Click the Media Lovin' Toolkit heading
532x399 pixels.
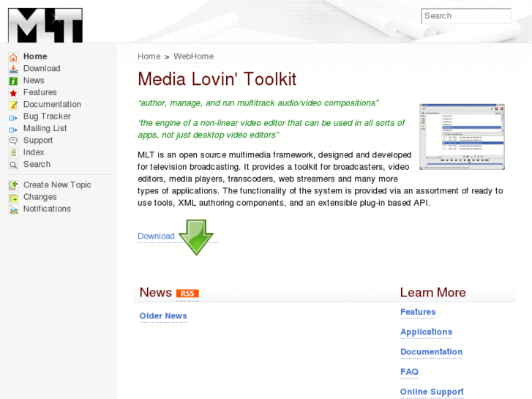coord(217,79)
